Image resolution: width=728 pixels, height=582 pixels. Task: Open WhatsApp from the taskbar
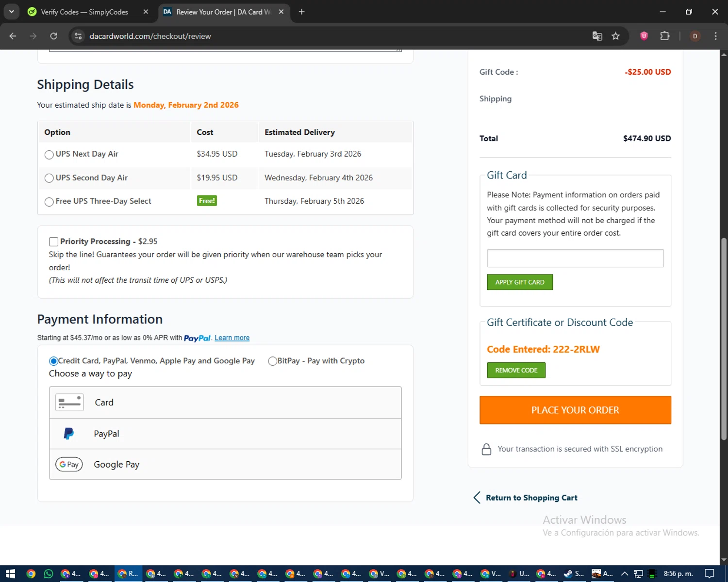pyautogui.click(x=49, y=574)
